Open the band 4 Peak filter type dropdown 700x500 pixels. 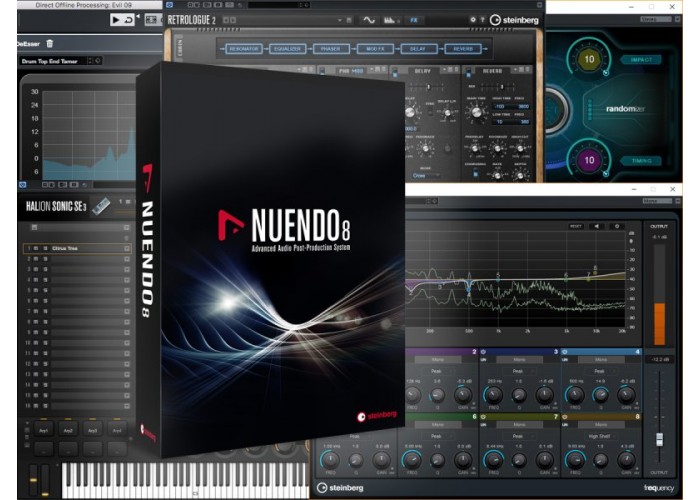tap(600, 371)
